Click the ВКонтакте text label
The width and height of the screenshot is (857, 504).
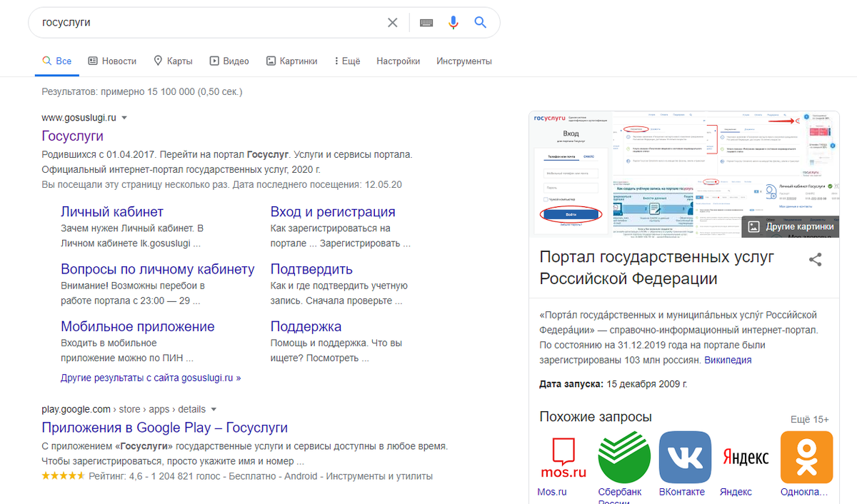point(682,492)
